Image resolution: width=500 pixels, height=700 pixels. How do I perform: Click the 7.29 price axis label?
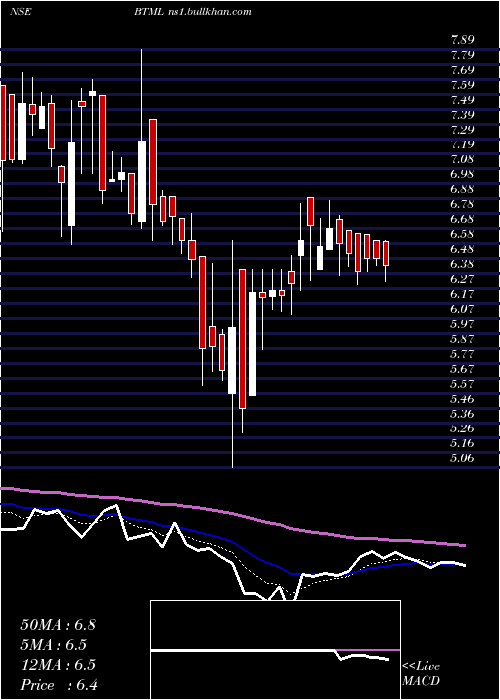[463, 129]
